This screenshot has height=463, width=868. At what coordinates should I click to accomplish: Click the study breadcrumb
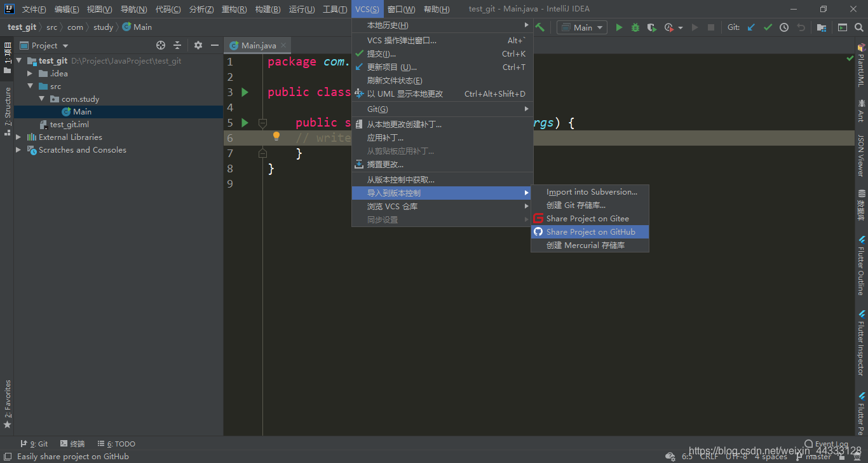click(103, 27)
